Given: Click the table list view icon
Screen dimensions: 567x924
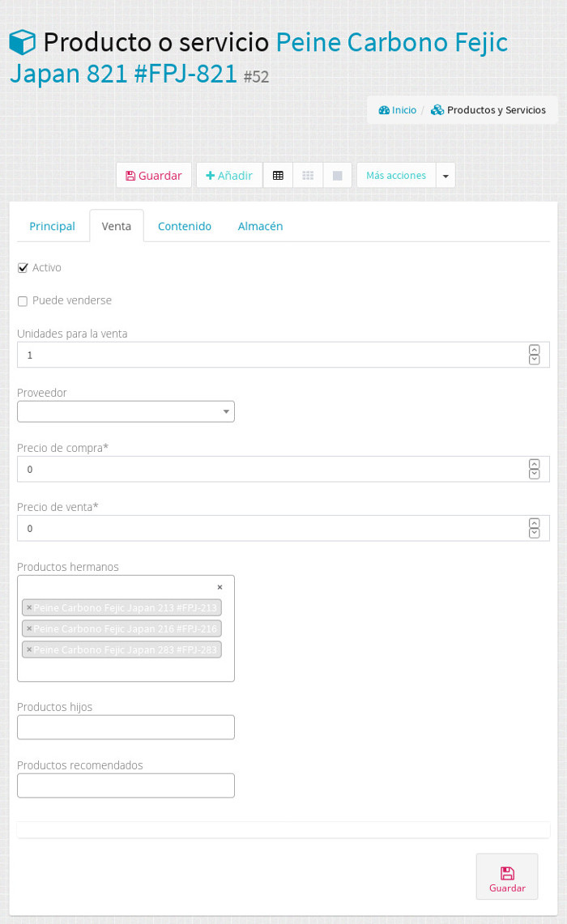Looking at the screenshot, I should coord(278,176).
